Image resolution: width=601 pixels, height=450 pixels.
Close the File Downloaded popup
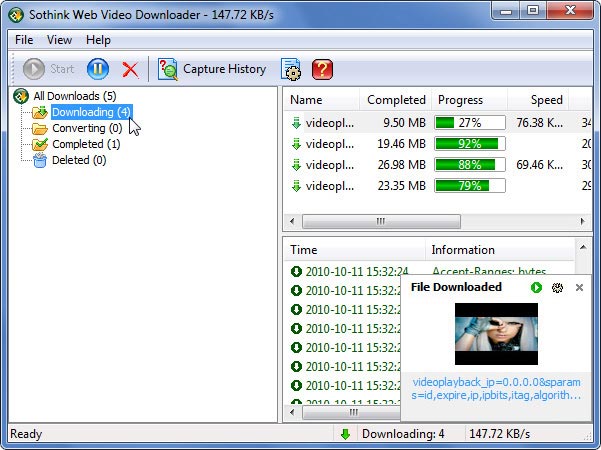[580, 287]
